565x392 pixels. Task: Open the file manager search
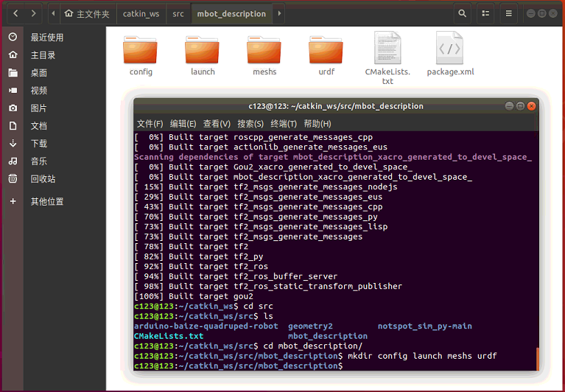pos(462,14)
